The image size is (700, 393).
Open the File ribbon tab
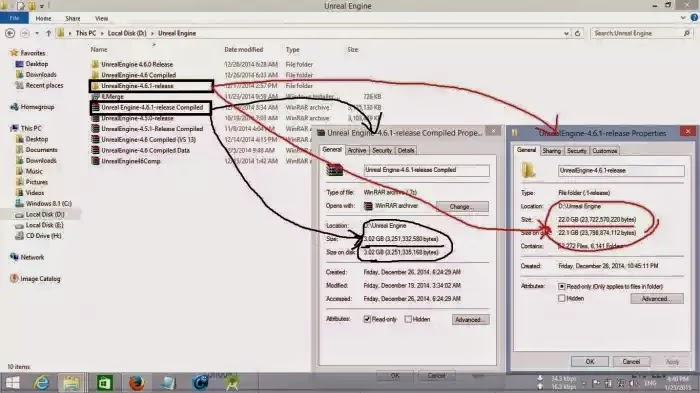(x=14, y=18)
